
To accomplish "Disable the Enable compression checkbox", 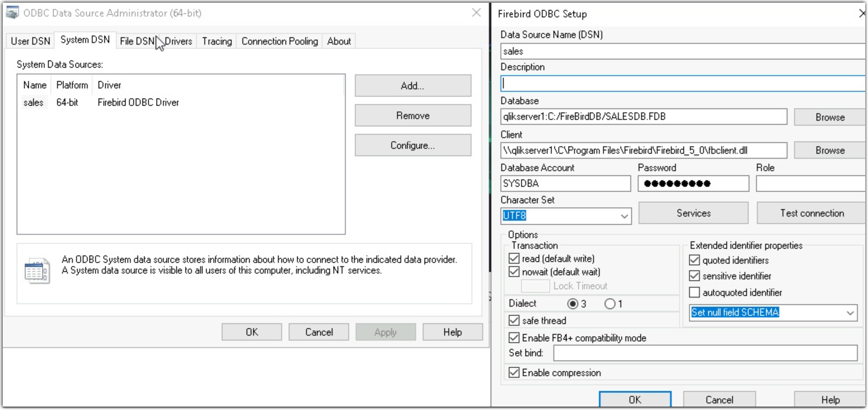I will tap(514, 373).
